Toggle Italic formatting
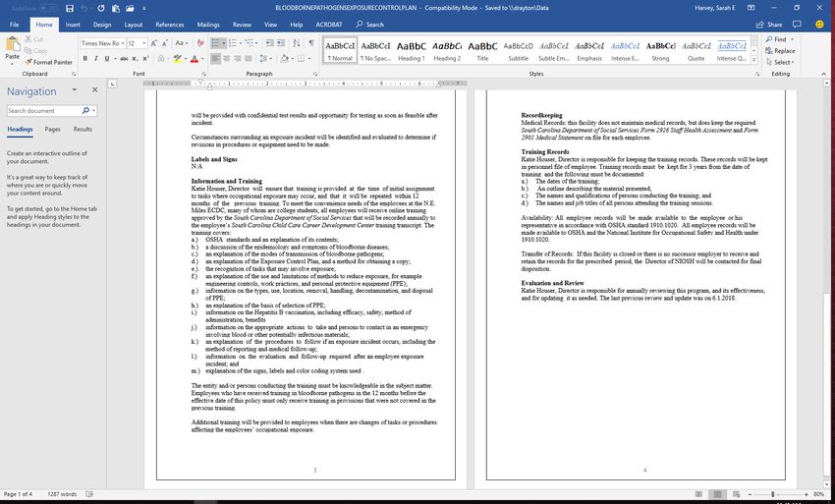Viewport: 835px width, 504px height. [96, 58]
